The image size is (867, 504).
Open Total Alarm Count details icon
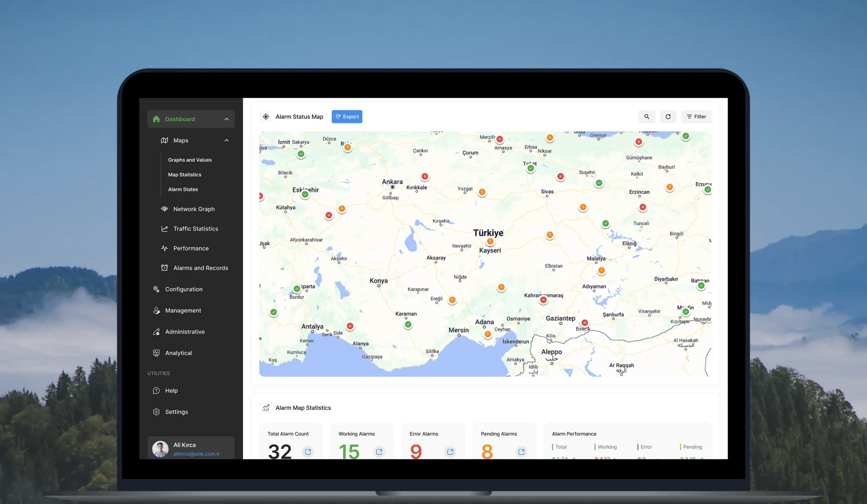tap(308, 452)
